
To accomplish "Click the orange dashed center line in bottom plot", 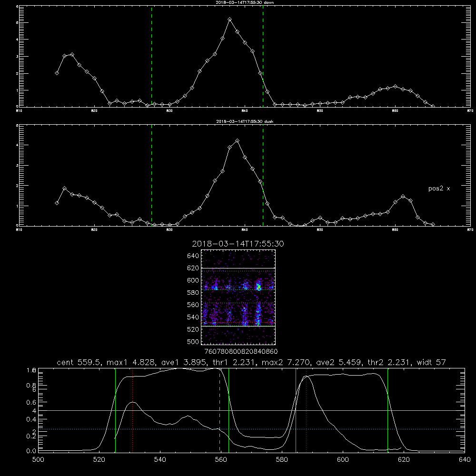I will point(219,410).
